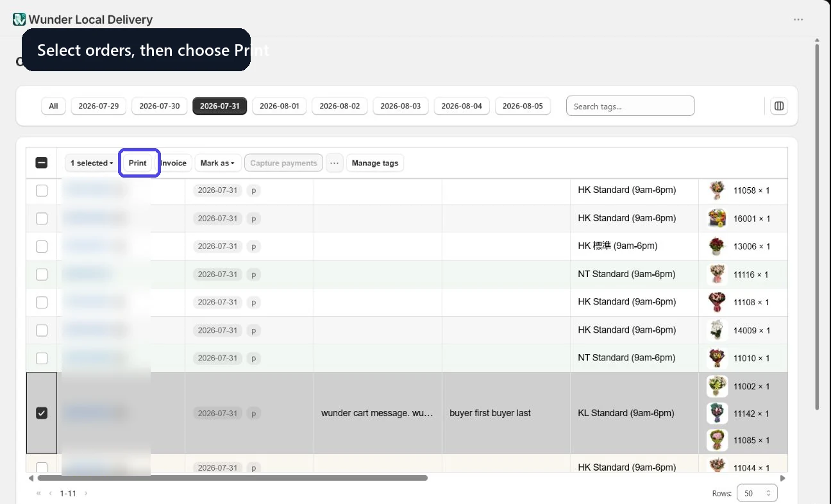Click the Print button
Image resolution: width=831 pixels, height=504 pixels.
138,163
